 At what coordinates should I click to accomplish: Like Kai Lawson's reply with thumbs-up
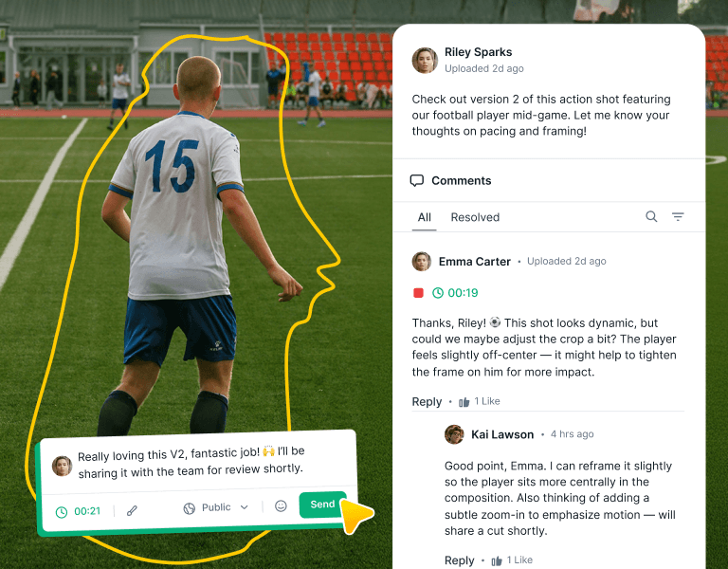pyautogui.click(x=497, y=561)
